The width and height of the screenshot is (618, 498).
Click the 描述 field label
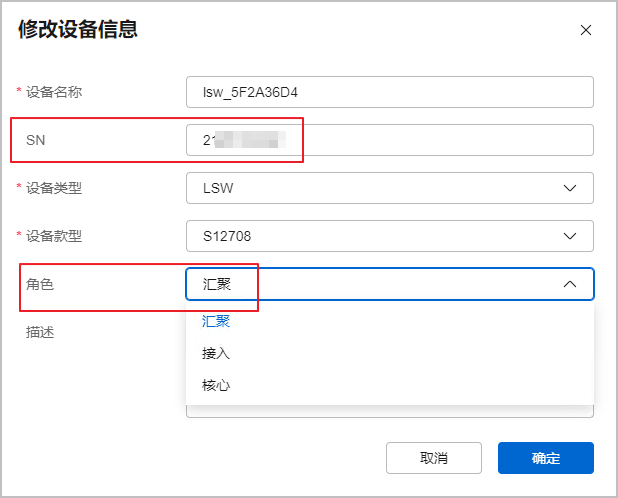click(40, 332)
